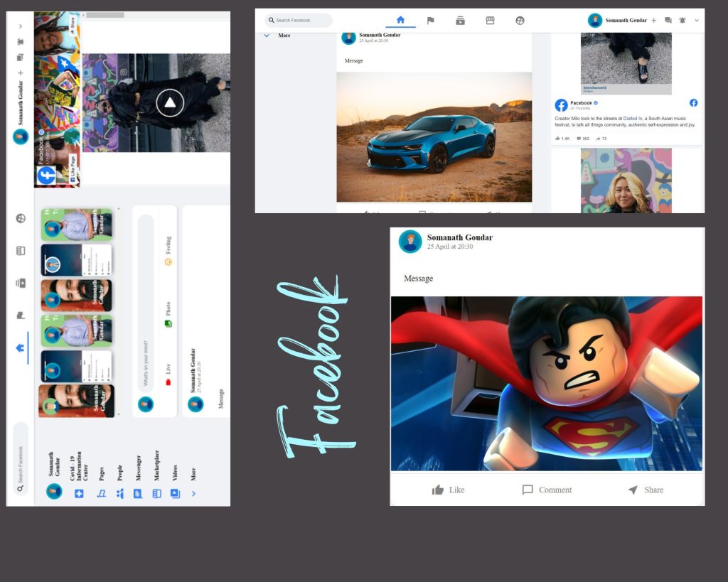The image size is (728, 582).
Task: Open Pages flag tab in top-right panel
Action: click(430, 21)
